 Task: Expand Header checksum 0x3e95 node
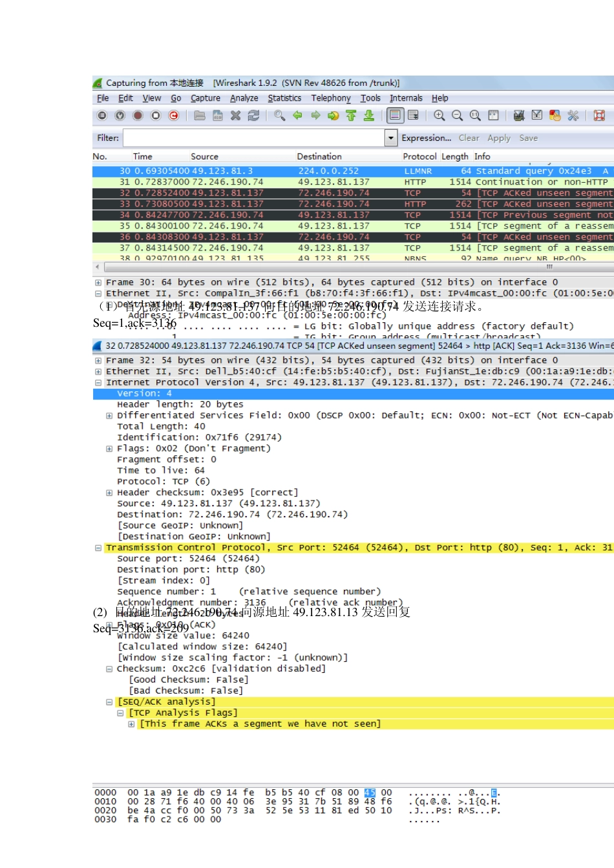pos(109,492)
